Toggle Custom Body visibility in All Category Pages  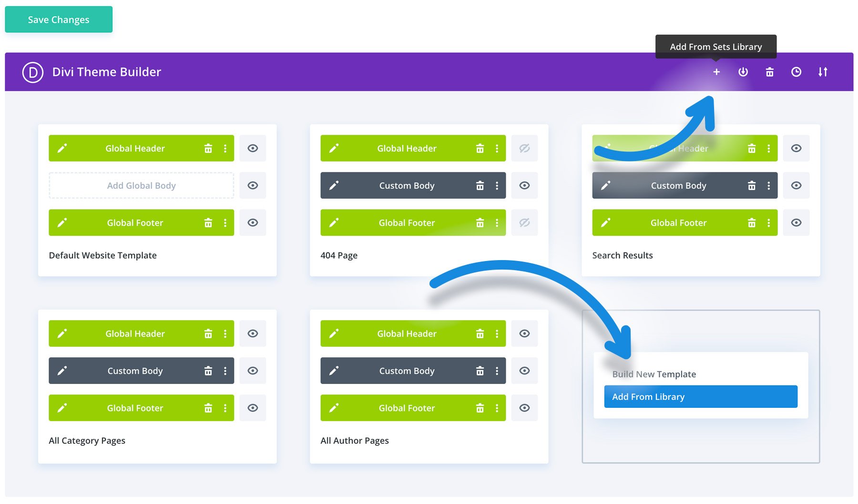click(253, 371)
